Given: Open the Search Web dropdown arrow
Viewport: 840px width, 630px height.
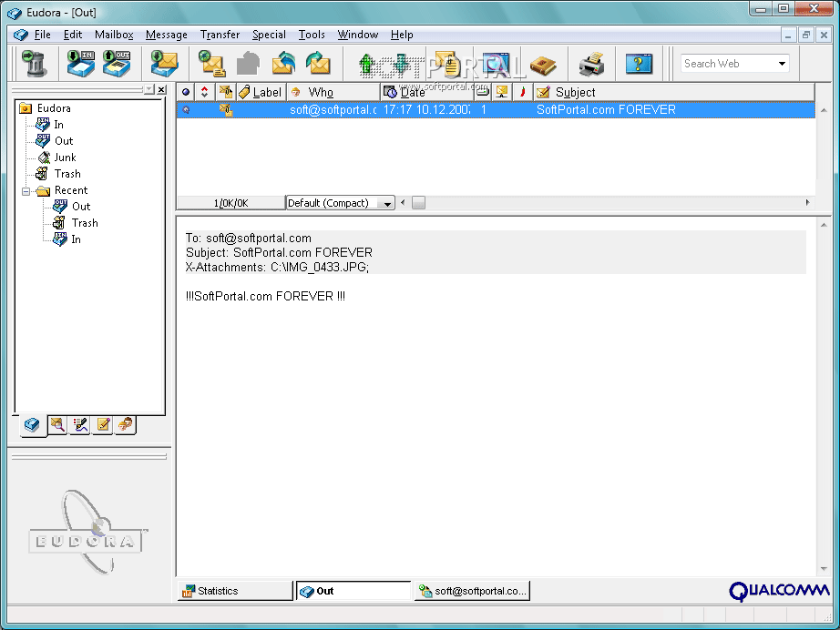Looking at the screenshot, I should pyautogui.click(x=782, y=64).
